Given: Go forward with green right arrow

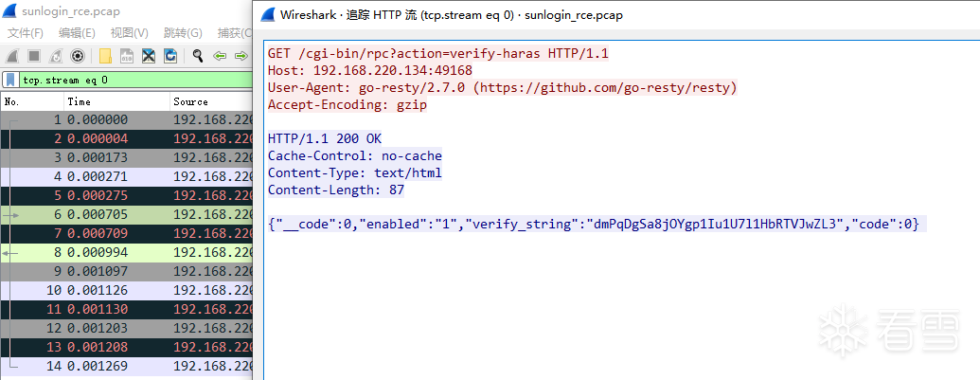Looking at the screenshot, I should click(241, 56).
